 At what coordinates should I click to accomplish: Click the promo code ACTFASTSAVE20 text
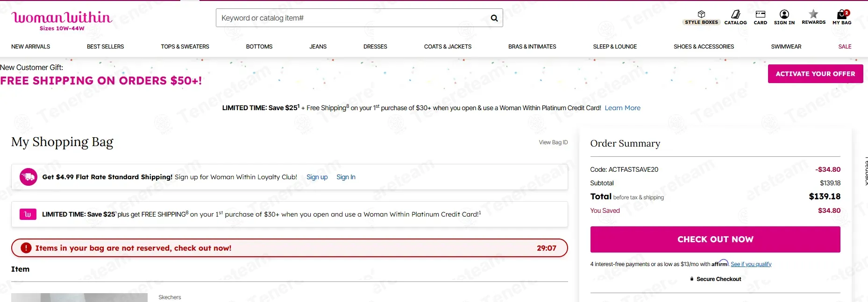(x=633, y=169)
